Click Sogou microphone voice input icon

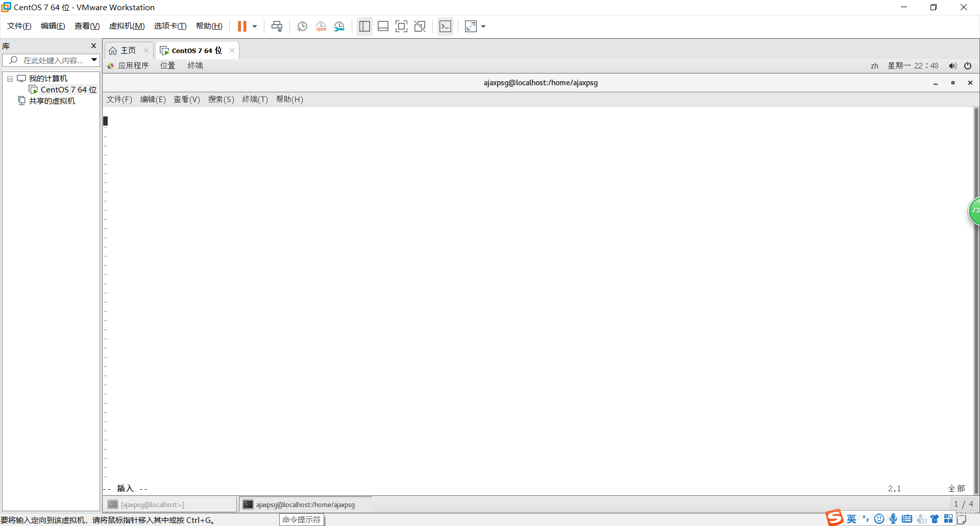pos(893,519)
